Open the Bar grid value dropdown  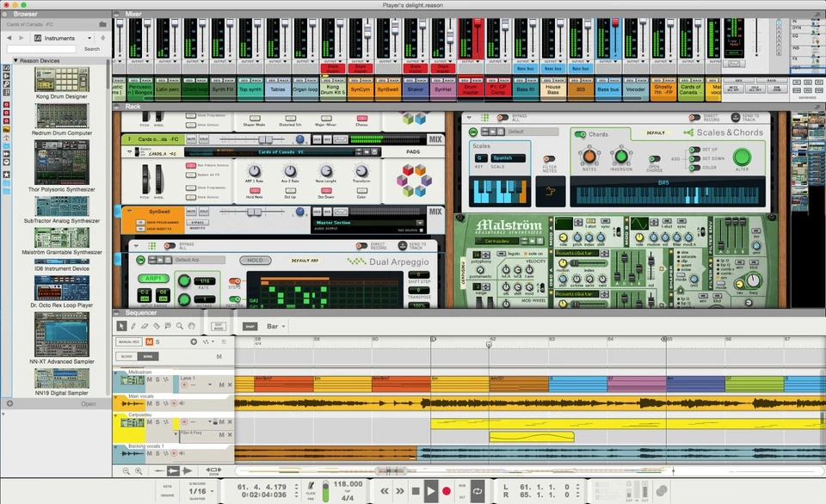coord(274,325)
